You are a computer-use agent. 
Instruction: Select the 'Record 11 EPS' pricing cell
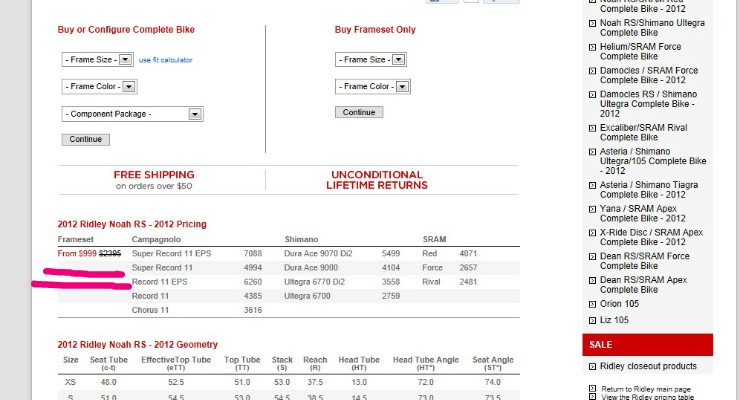click(160, 282)
